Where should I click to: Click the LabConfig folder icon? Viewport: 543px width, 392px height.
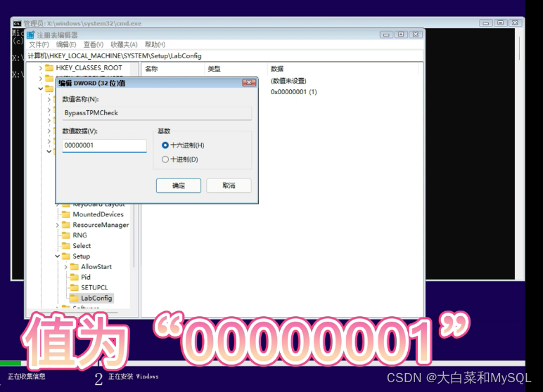click(x=74, y=298)
